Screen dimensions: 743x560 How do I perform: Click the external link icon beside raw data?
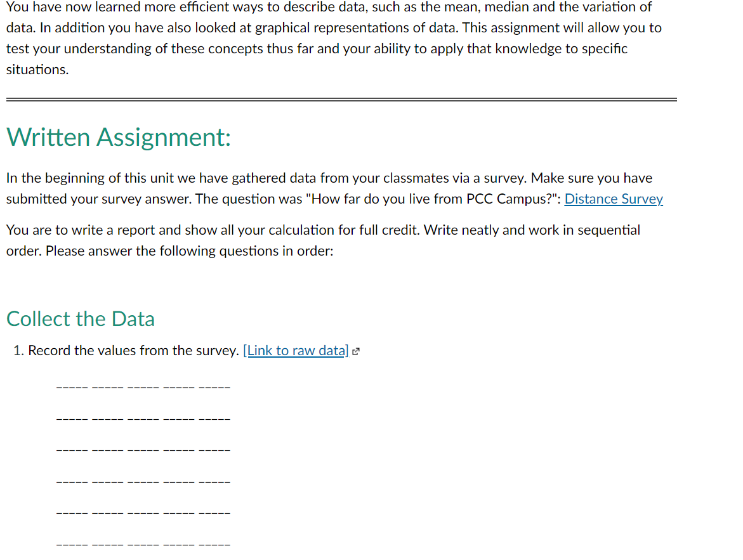point(355,350)
